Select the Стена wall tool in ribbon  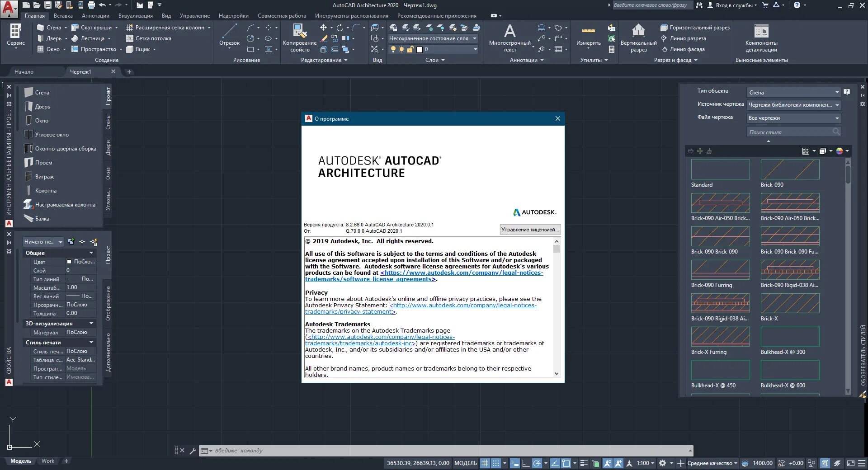(x=49, y=28)
